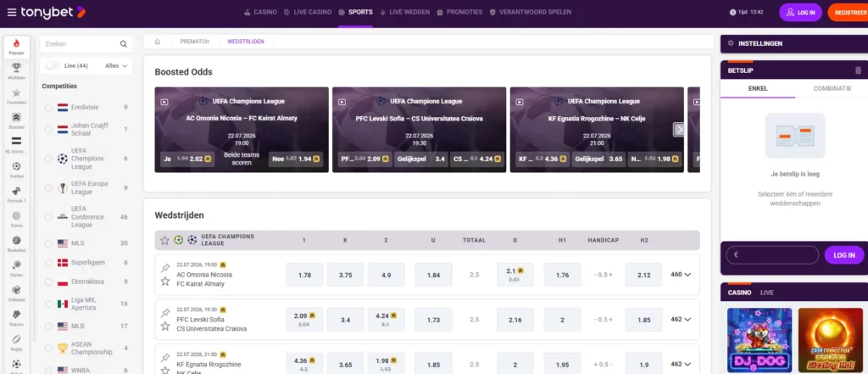
Task: Select the Eredivisie competition radio
Action: pos(48,108)
